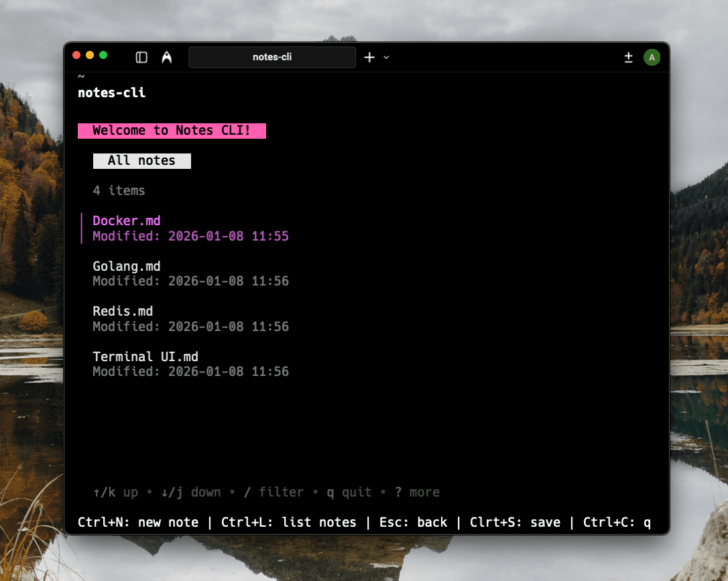The height and width of the screenshot is (581, 728).
Task: Click the Ctrl+N new note shortcut
Action: (x=138, y=522)
